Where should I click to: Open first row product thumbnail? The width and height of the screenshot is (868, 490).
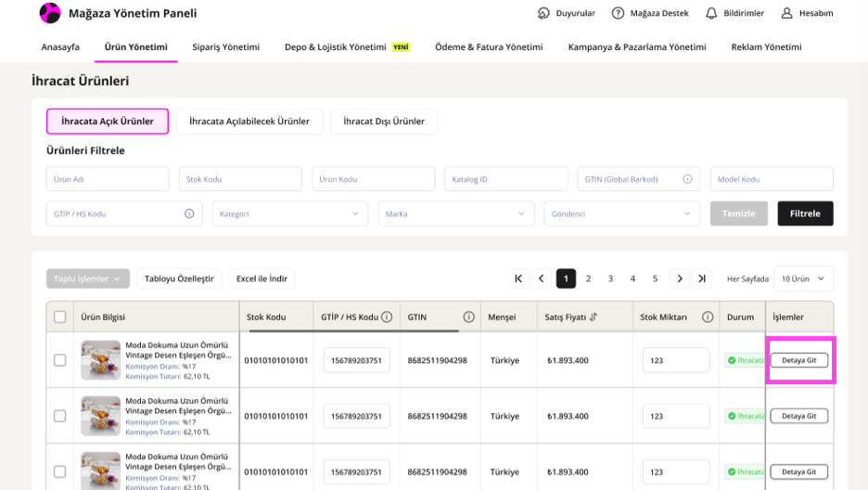(x=101, y=360)
